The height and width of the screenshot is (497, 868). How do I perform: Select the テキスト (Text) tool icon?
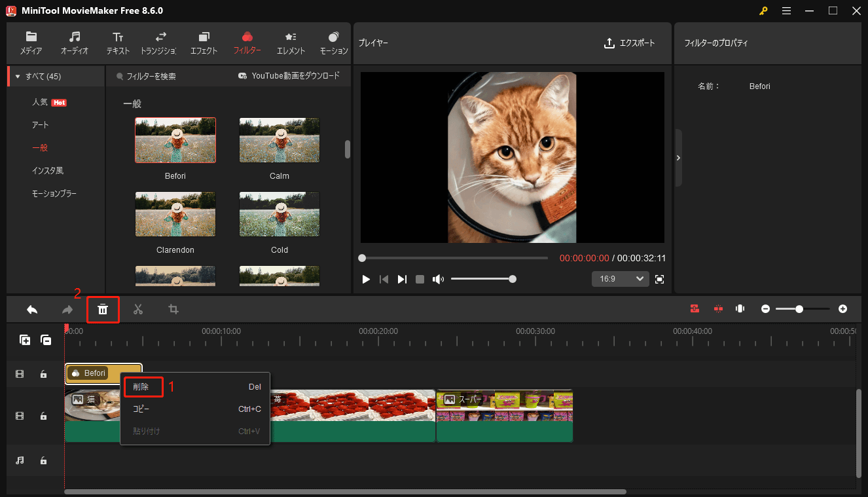click(118, 42)
